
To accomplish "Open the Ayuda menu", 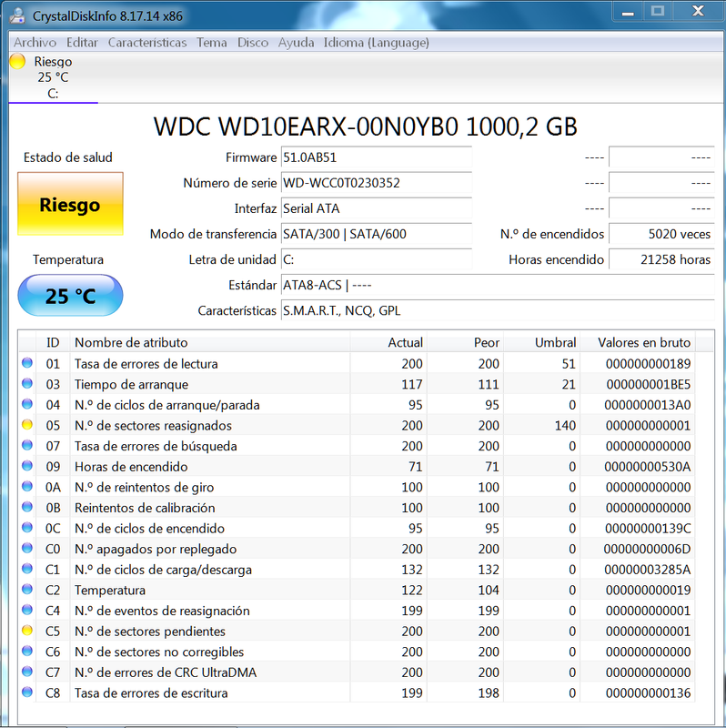I will [x=297, y=43].
